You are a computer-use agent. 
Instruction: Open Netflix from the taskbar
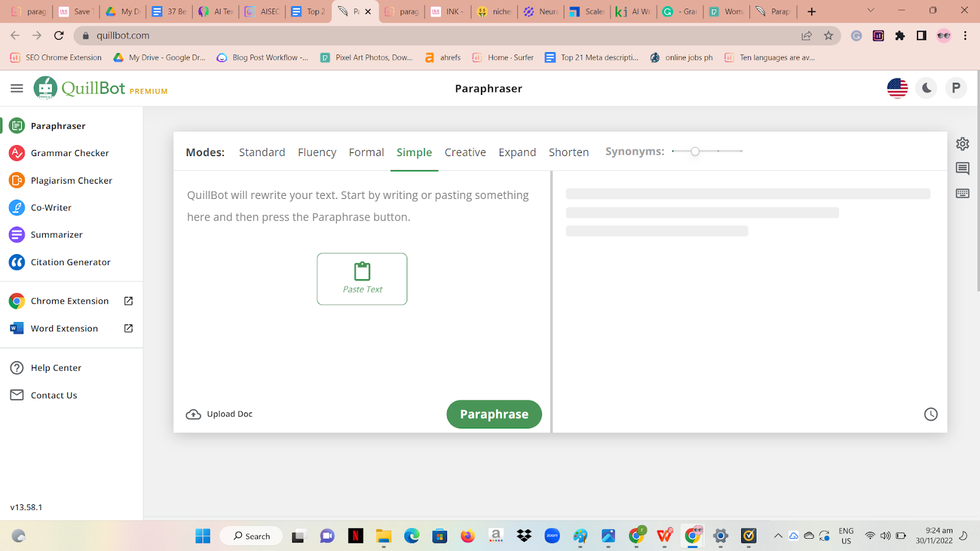pyautogui.click(x=355, y=536)
